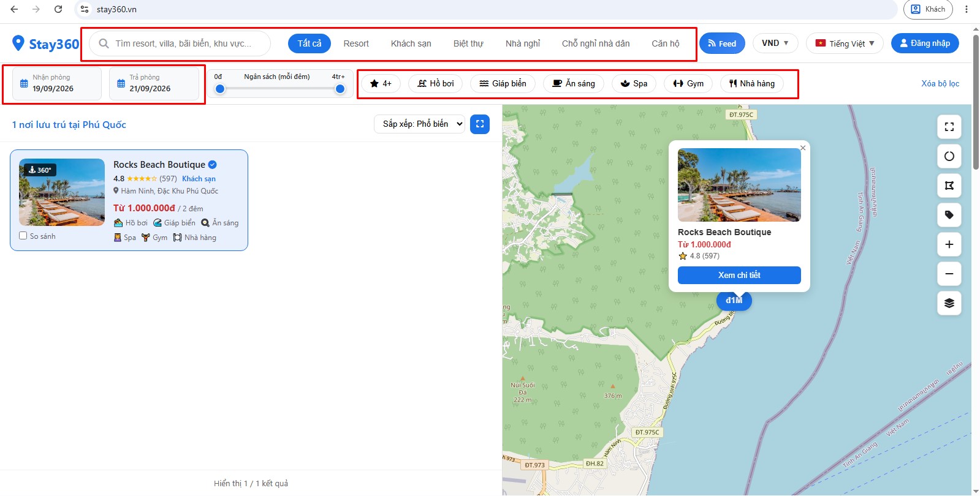Click the Stay360 logo
This screenshot has width=980, height=496.
(45, 43)
